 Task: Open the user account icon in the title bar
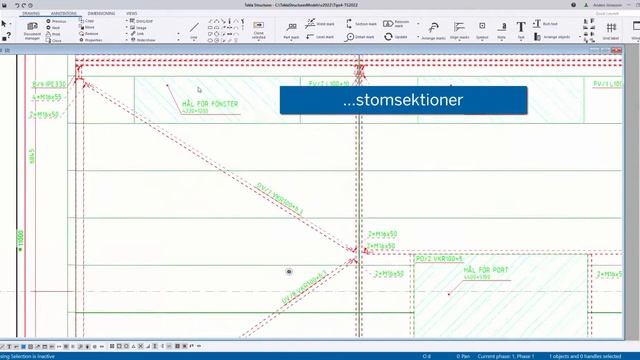click(x=587, y=5)
